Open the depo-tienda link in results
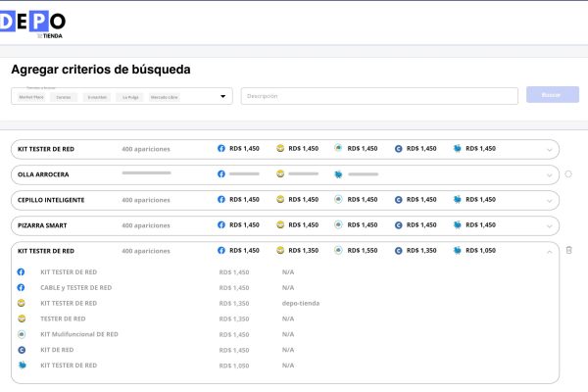Screen dimensions: 588x392 300,303
